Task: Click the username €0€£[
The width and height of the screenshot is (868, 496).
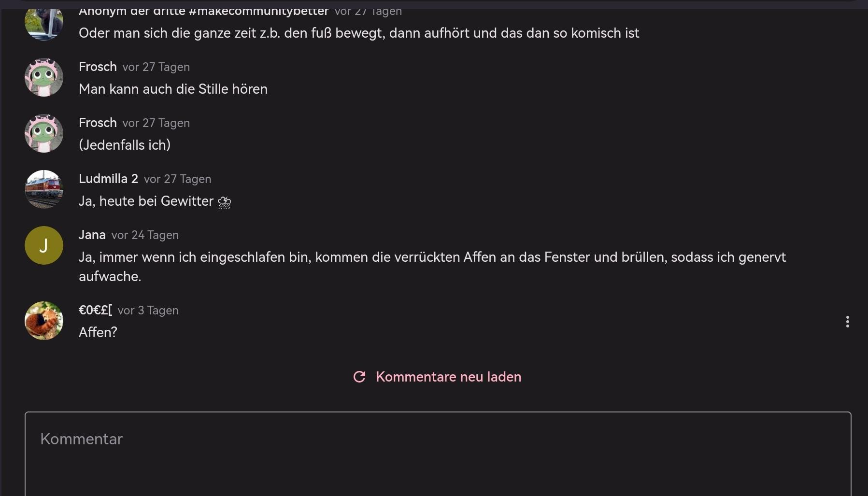Action: (x=95, y=310)
